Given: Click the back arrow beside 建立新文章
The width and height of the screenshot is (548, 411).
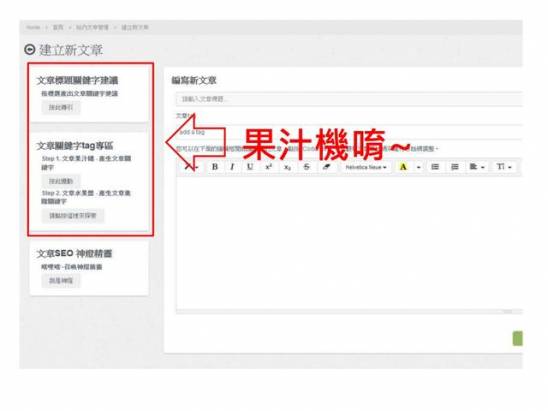Looking at the screenshot, I should [30, 50].
